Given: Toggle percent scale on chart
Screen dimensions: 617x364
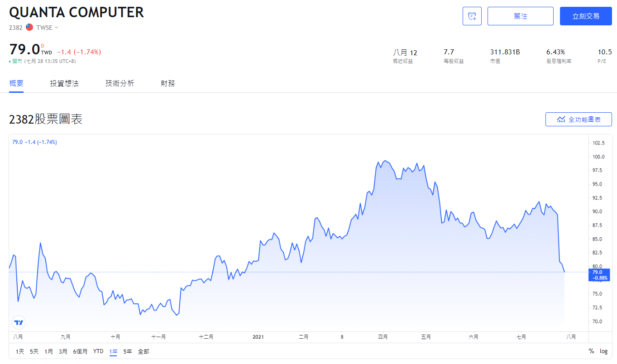Looking at the screenshot, I should (x=591, y=351).
